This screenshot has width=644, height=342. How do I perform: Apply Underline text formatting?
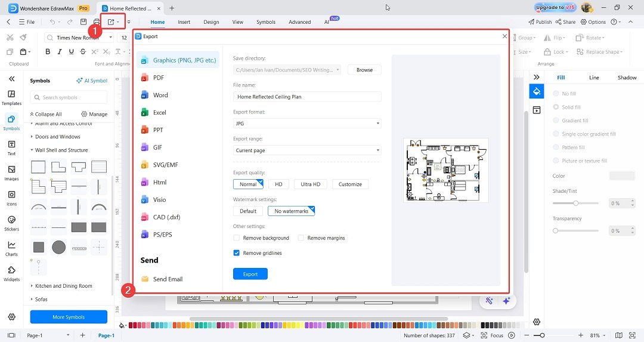tap(71, 51)
